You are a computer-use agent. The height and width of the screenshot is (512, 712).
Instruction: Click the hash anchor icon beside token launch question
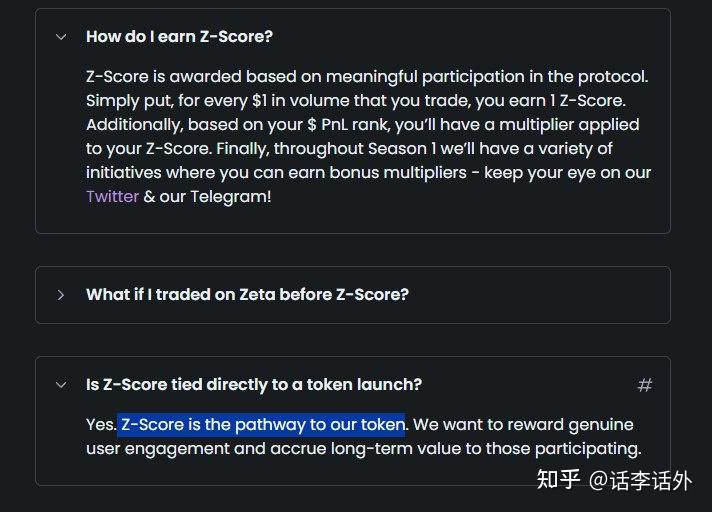pos(645,385)
